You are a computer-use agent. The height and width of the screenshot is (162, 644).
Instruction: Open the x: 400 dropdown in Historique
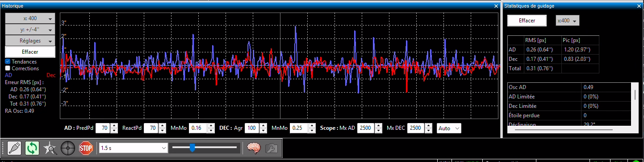pos(30,18)
